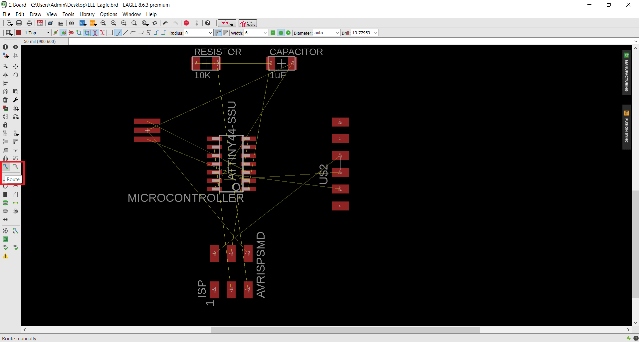This screenshot has width=644, height=342.
Task: Open the Errors warning triangle
Action: pos(5,256)
